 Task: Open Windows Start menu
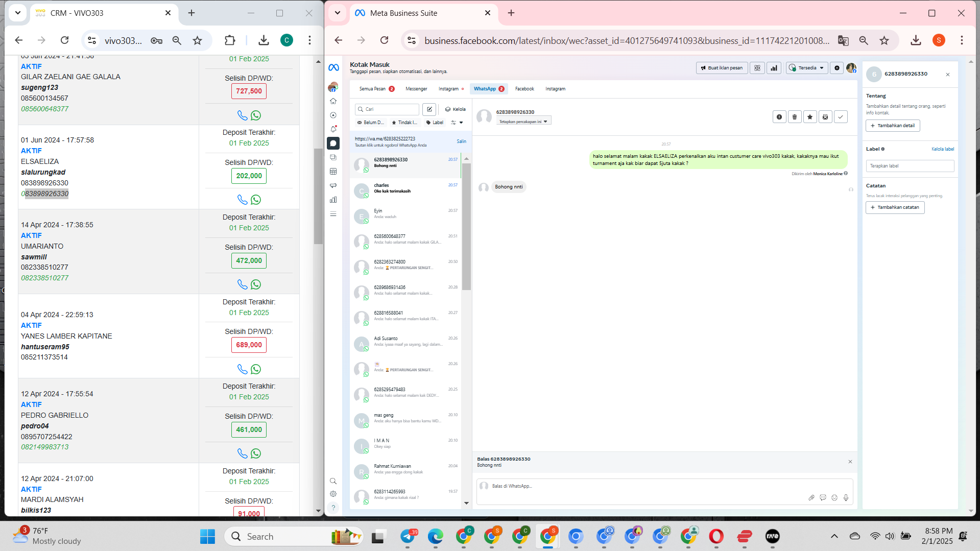click(x=207, y=536)
